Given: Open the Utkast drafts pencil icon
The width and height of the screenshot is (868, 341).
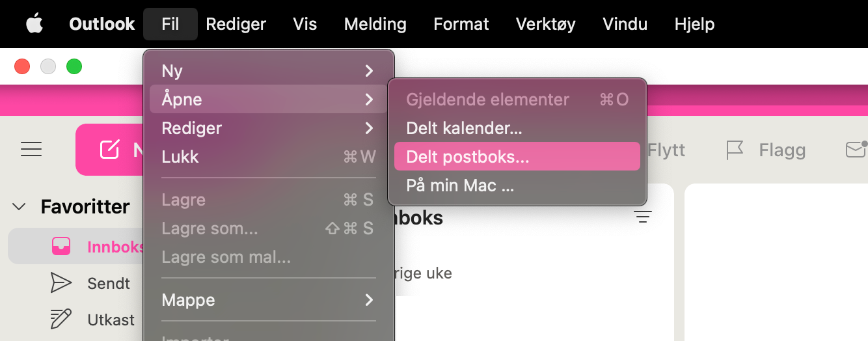Looking at the screenshot, I should pos(61,319).
